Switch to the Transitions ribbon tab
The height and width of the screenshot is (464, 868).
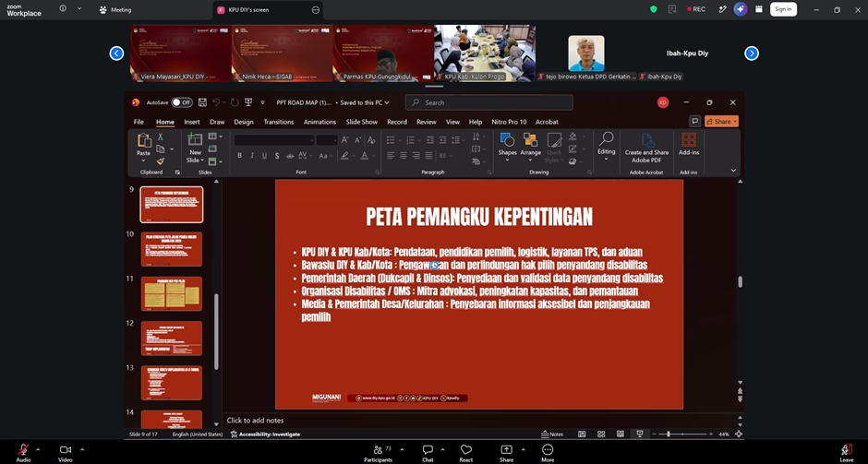[x=279, y=122]
